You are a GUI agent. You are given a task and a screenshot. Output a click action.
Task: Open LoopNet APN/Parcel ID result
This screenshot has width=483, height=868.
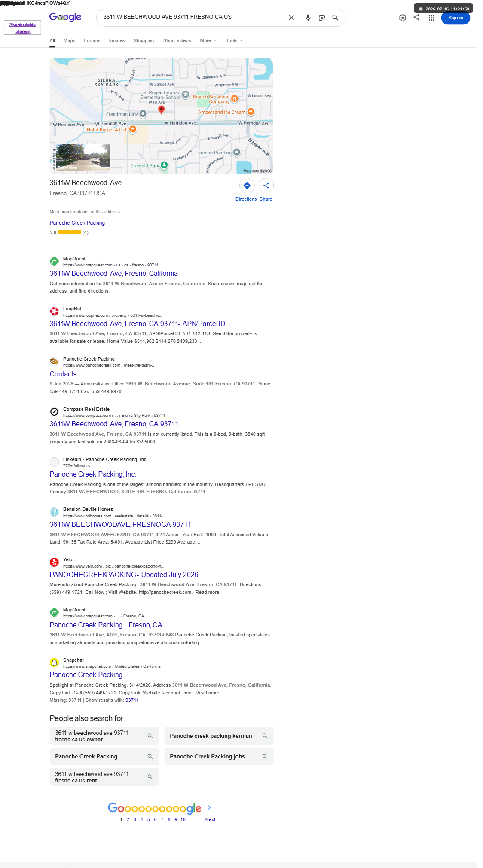[x=137, y=324]
